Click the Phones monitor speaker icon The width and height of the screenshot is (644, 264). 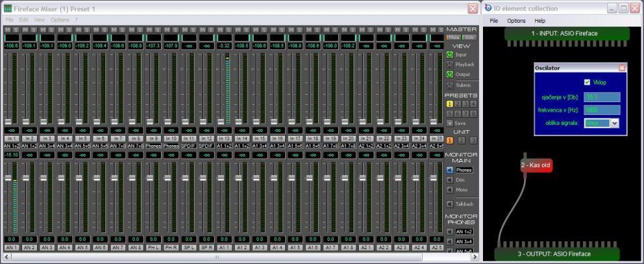[x=449, y=170]
